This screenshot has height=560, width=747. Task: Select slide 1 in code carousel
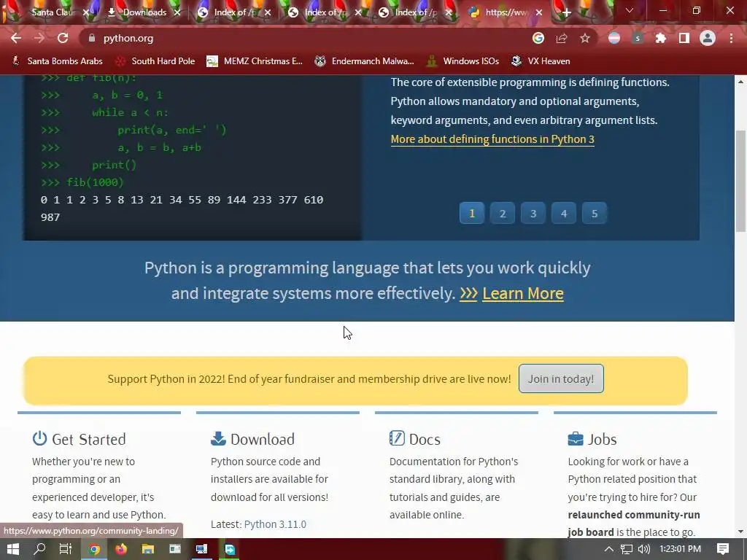(472, 214)
